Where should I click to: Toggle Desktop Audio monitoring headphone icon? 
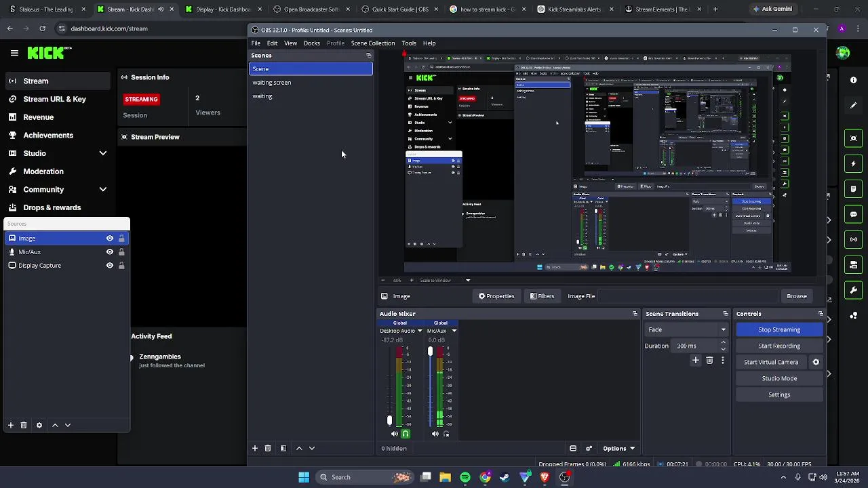[406, 434]
